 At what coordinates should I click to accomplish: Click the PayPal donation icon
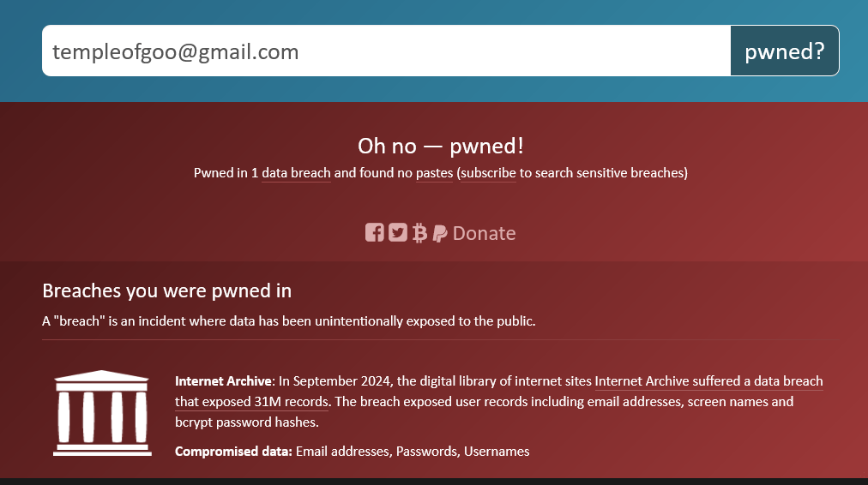pos(440,232)
